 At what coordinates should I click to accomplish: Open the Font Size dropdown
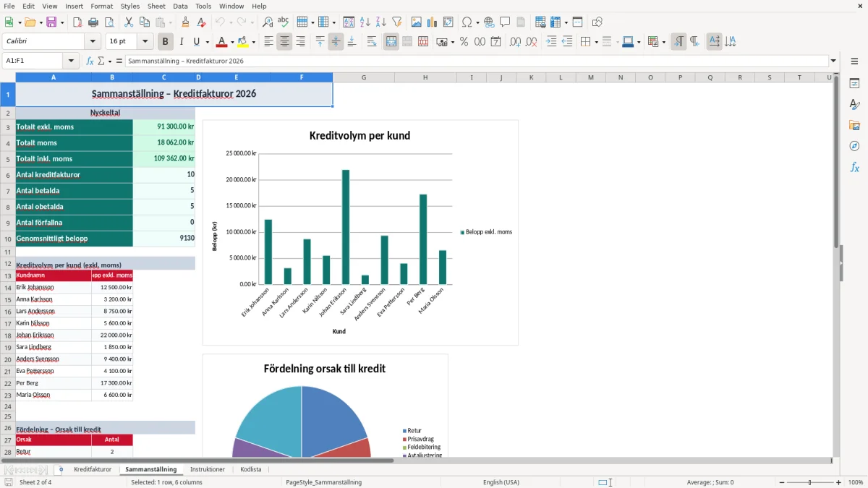click(145, 42)
